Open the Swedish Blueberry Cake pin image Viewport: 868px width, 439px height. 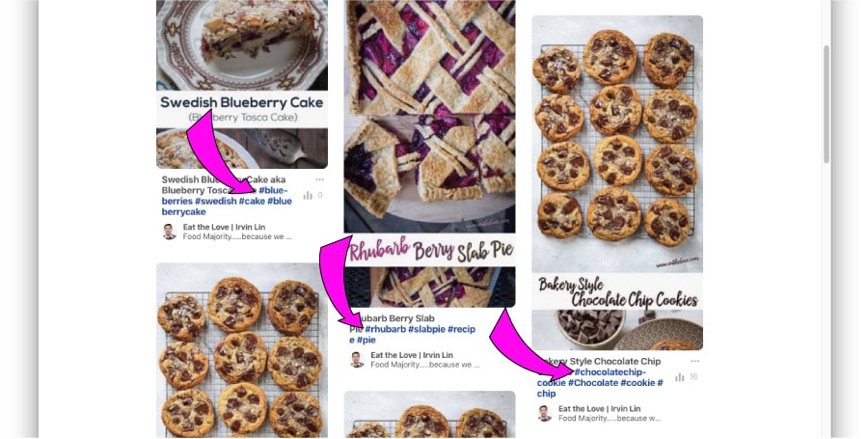pyautogui.click(x=242, y=84)
